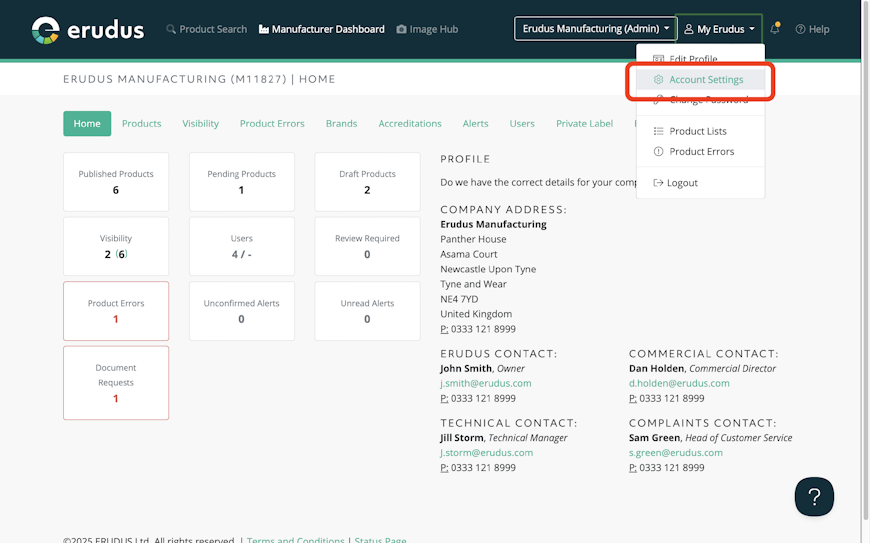Viewport: 870px width, 543px height.
Task: Open the Document Requests card
Action: click(x=116, y=383)
